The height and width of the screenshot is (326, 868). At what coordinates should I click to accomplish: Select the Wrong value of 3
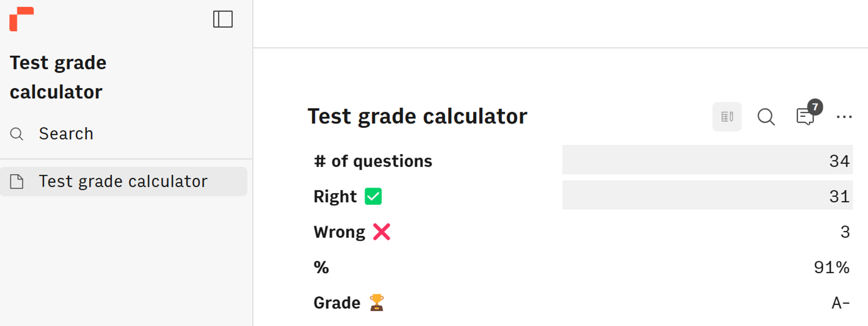[x=845, y=232]
